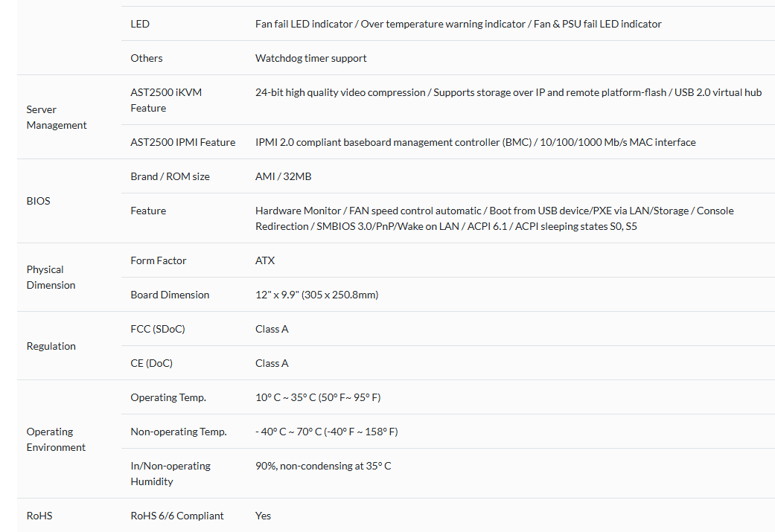
Task: Click the "Server Management" category label
Action: pyautogui.click(x=57, y=118)
